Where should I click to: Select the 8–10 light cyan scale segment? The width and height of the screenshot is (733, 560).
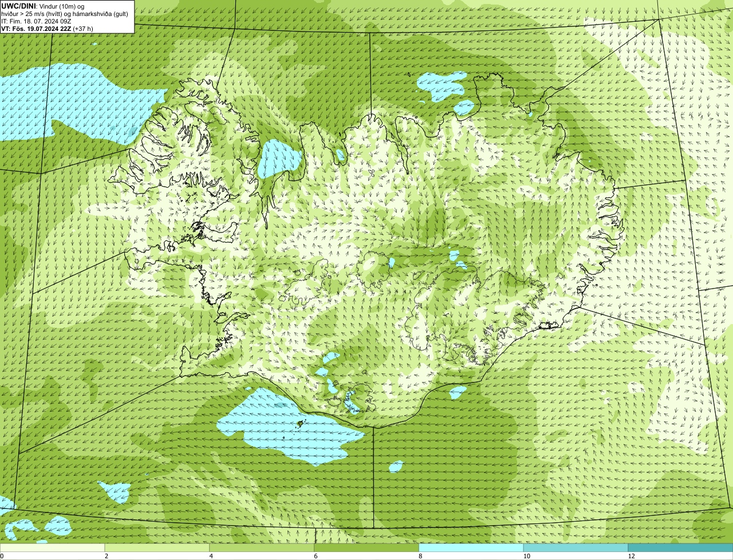(471, 547)
